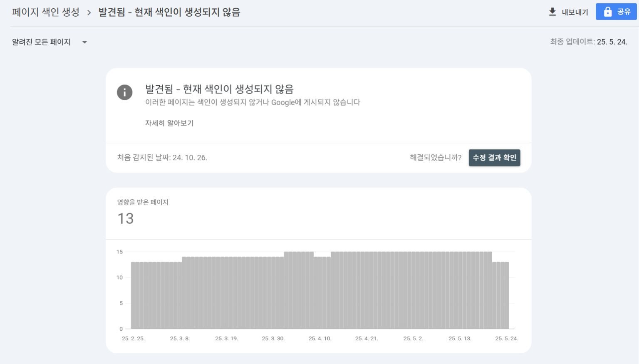Click the chart x-axis label 25. 5. 2.
The width and height of the screenshot is (639, 364).
click(x=413, y=339)
